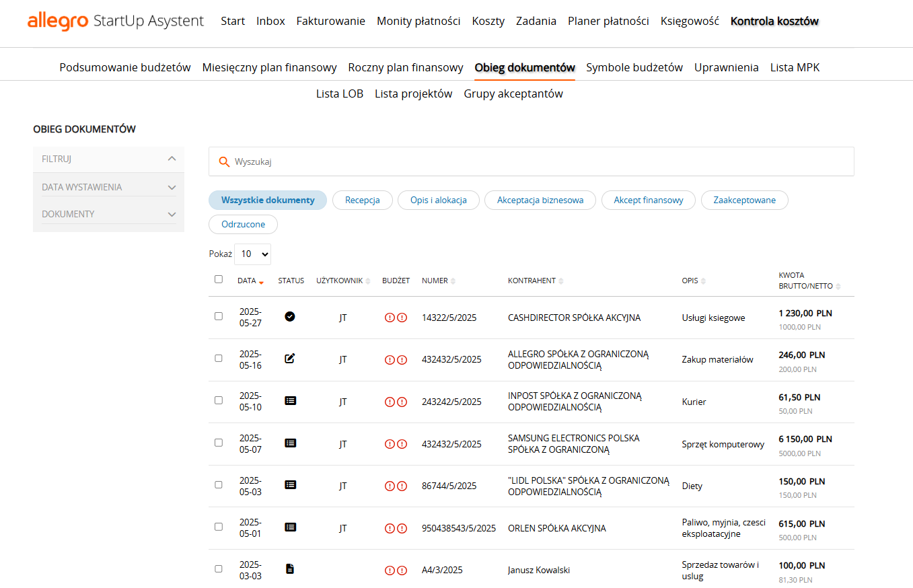
Task: Open Lista MPK tab
Action: (x=795, y=67)
